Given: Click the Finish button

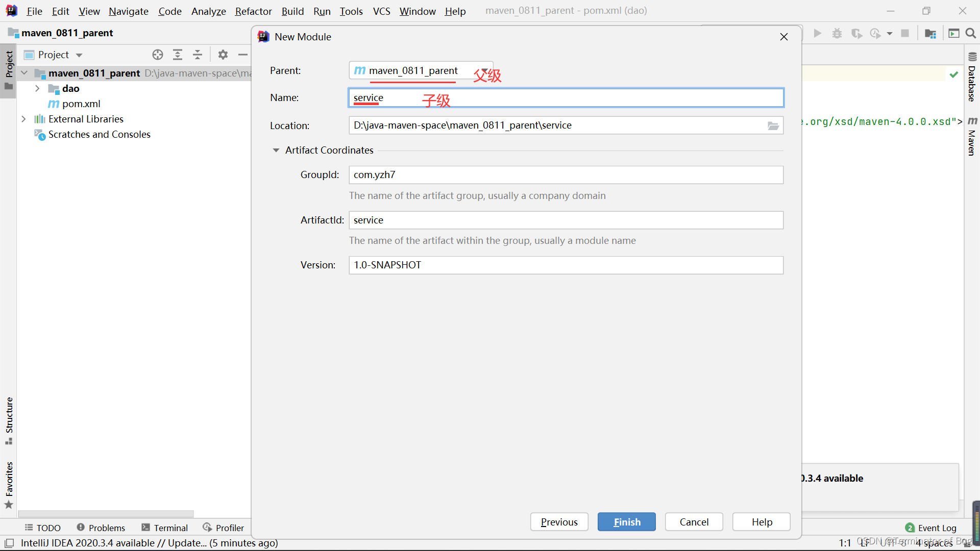Looking at the screenshot, I should click(627, 522).
